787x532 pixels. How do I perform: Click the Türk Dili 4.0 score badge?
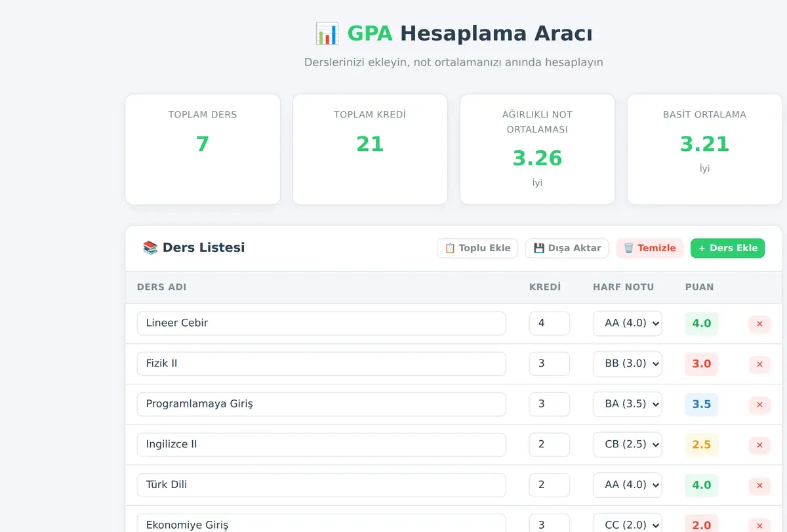702,485
